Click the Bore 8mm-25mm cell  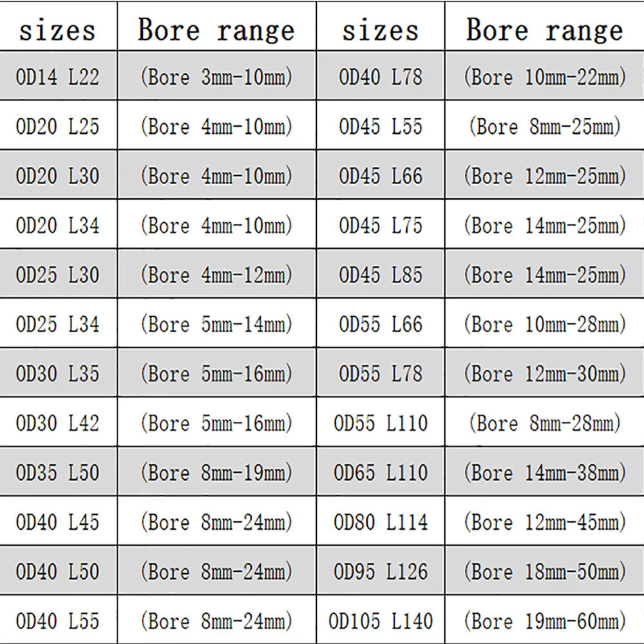pos(545,126)
